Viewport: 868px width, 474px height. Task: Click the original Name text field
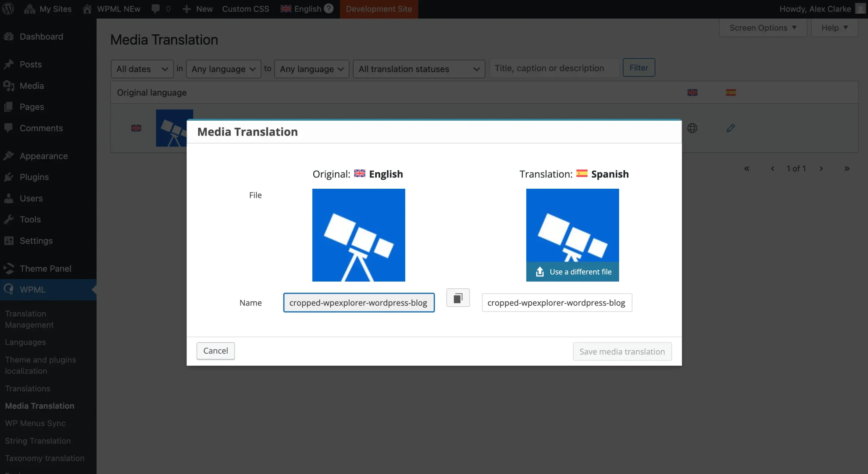[x=359, y=303]
